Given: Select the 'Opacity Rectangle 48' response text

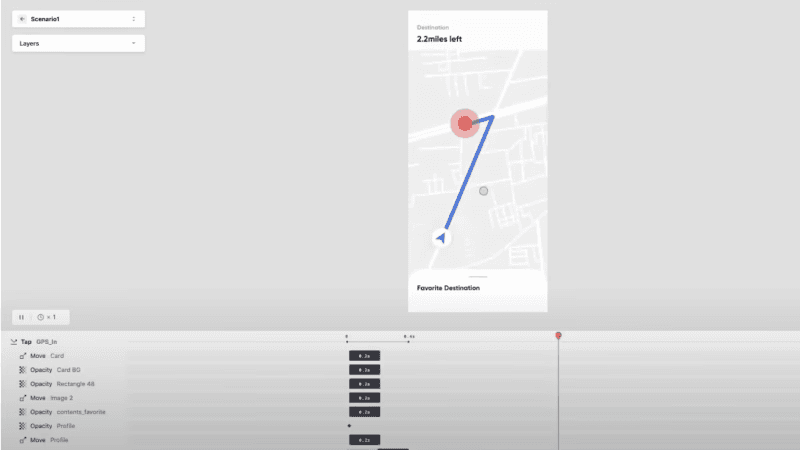Looking at the screenshot, I should tap(62, 384).
